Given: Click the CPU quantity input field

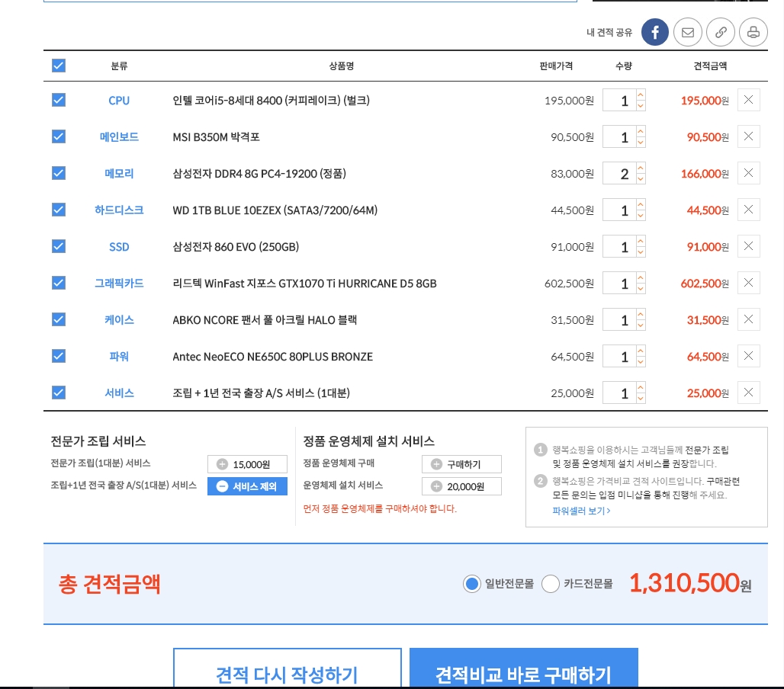Looking at the screenshot, I should (619, 100).
